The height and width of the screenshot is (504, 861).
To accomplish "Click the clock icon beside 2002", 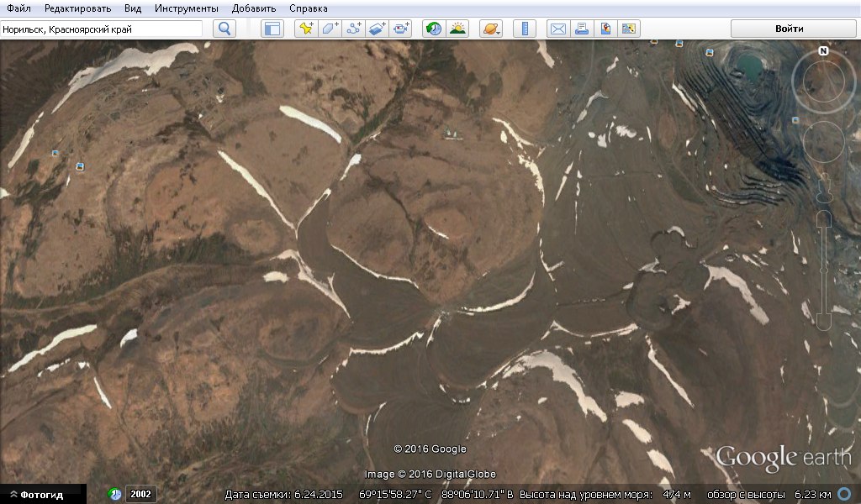I will click(114, 494).
